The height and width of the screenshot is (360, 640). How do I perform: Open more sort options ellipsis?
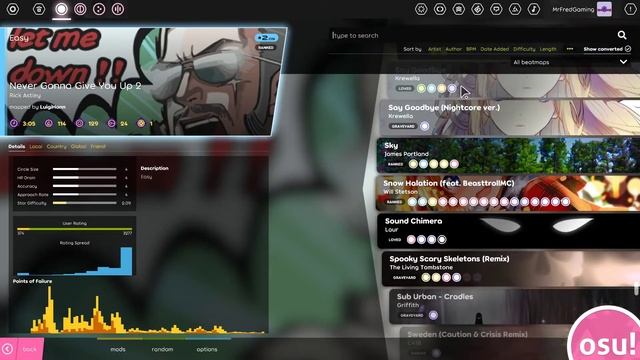(570, 49)
